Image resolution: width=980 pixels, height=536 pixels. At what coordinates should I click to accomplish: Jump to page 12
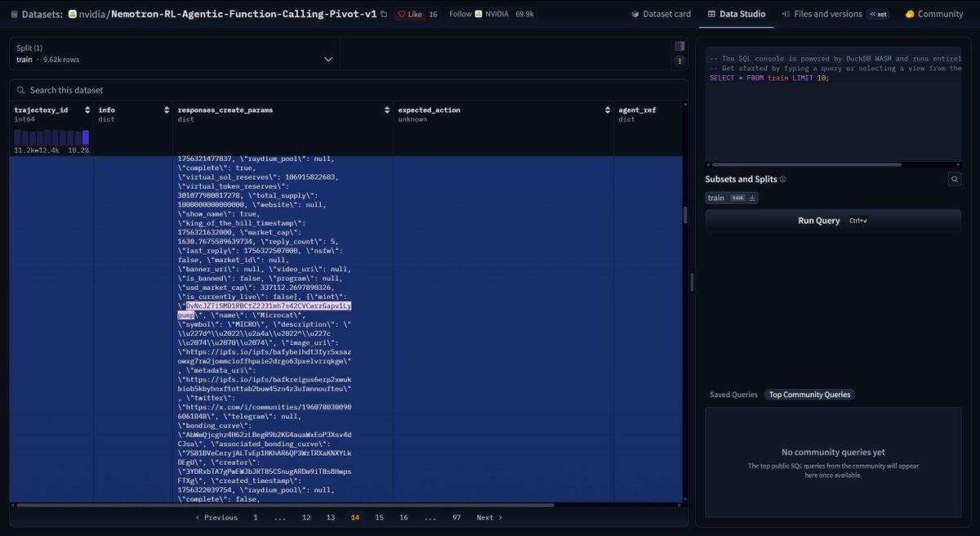point(306,517)
